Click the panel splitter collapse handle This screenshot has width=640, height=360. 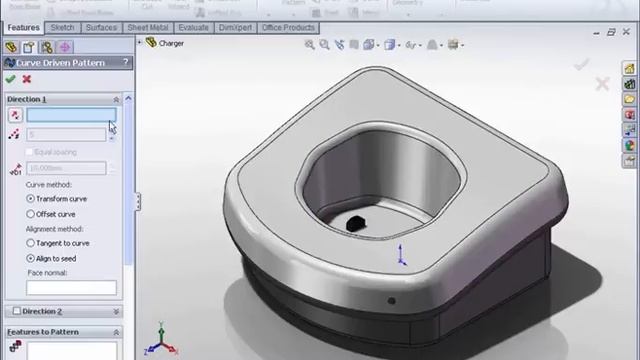point(138,202)
